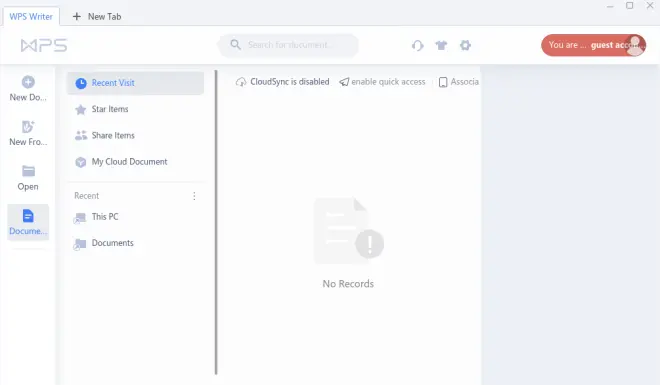Select the Documents sidebar icon
Image resolution: width=660 pixels, height=385 pixels.
[x=28, y=216]
